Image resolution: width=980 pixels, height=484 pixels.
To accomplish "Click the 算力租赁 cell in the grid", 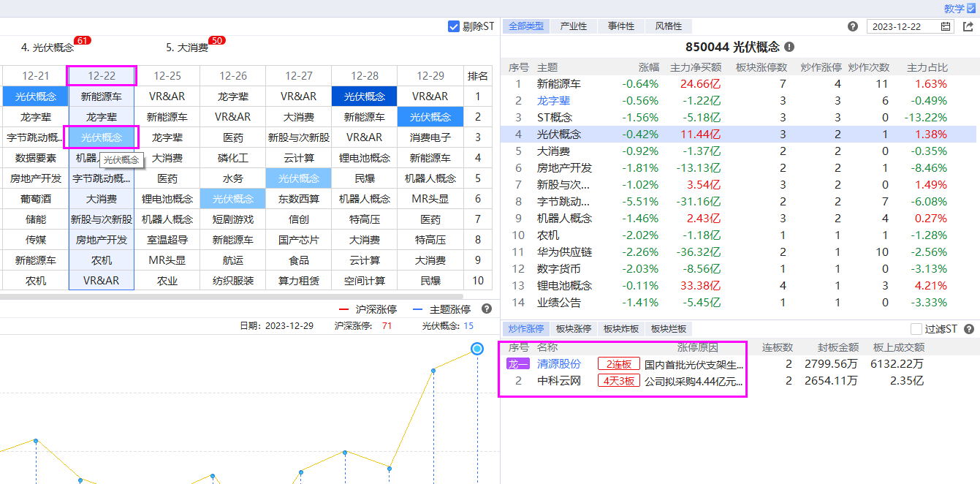I will coord(299,281).
